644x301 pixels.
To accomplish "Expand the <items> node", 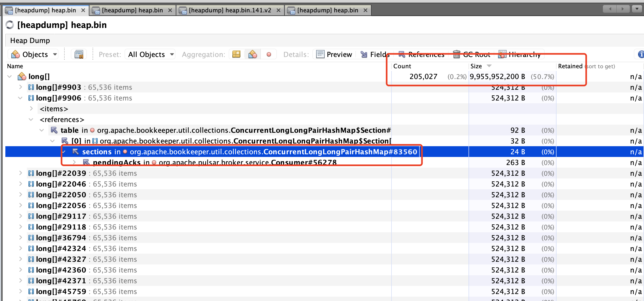I will [x=31, y=109].
